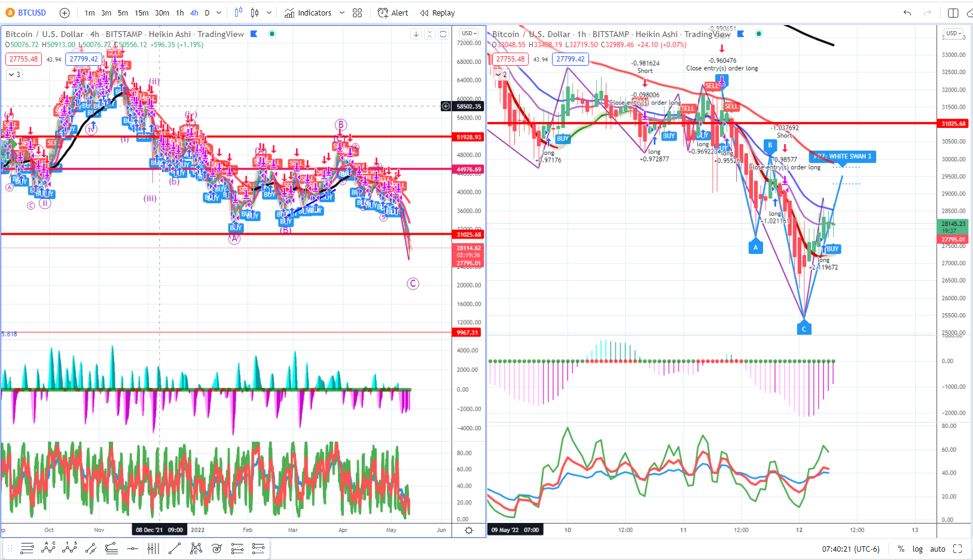The height and width of the screenshot is (560, 973).
Task: Create a new Alert
Action: coord(393,13)
